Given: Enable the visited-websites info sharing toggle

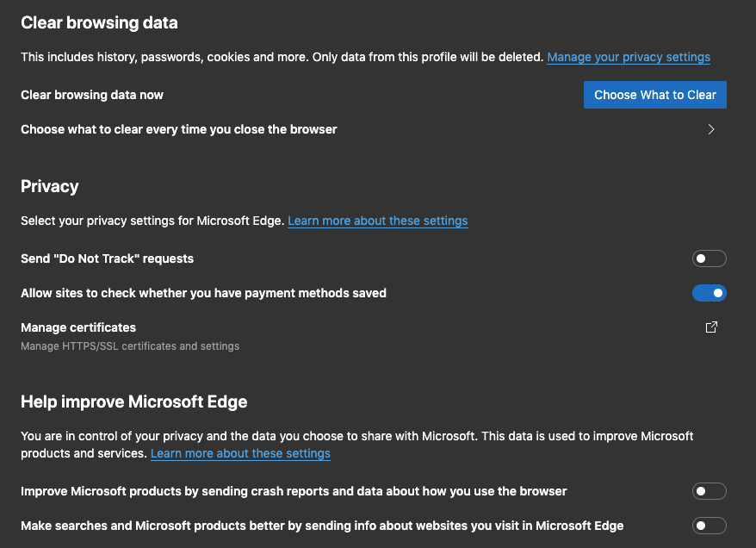Looking at the screenshot, I should [x=709, y=526].
